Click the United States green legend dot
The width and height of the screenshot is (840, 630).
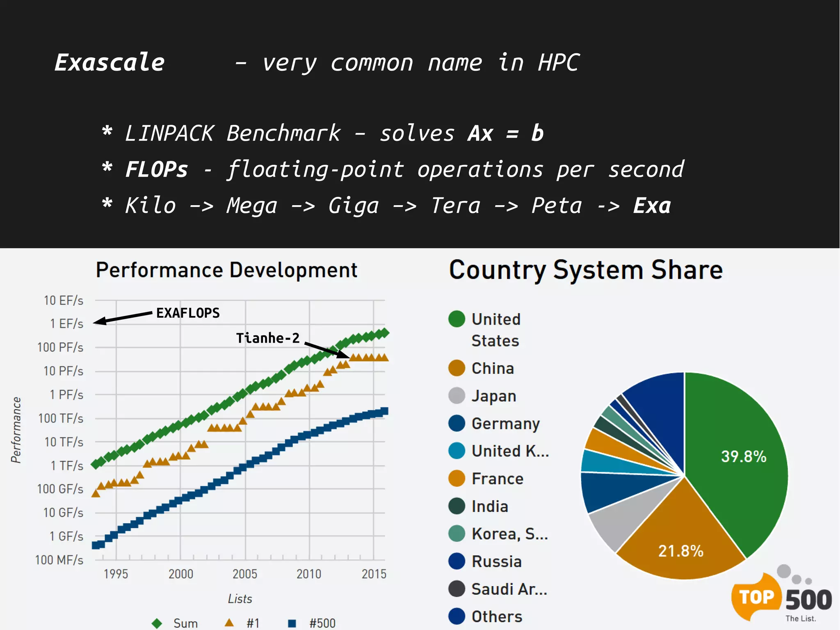[x=457, y=319]
